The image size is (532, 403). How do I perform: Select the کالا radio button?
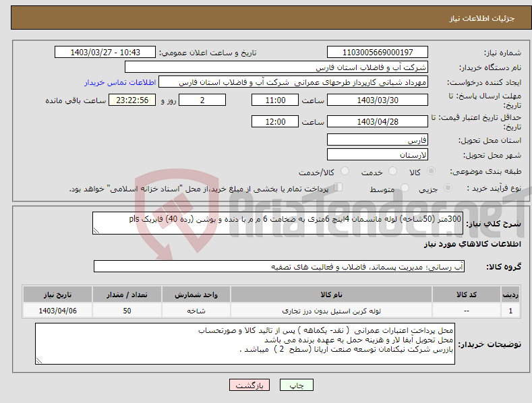pyautogui.click(x=431, y=171)
